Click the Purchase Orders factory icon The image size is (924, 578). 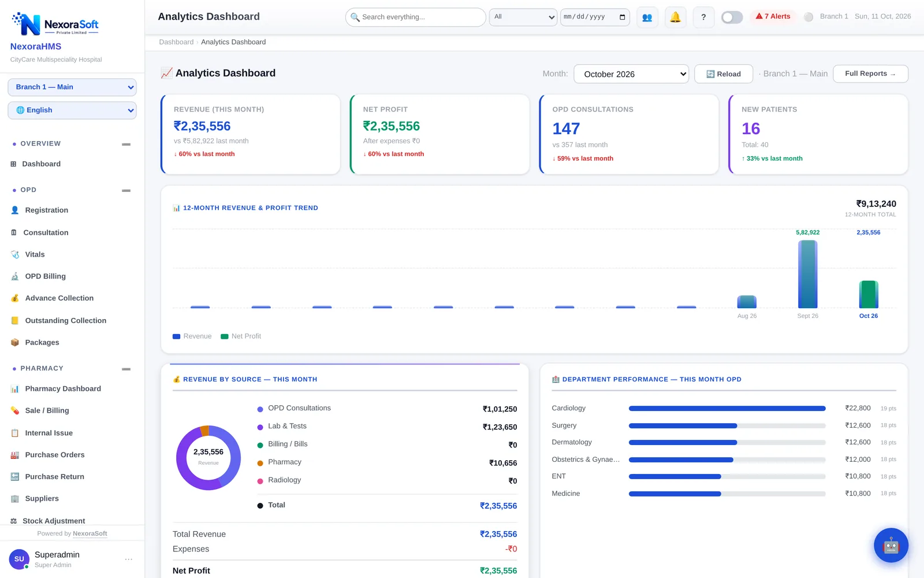click(x=15, y=455)
